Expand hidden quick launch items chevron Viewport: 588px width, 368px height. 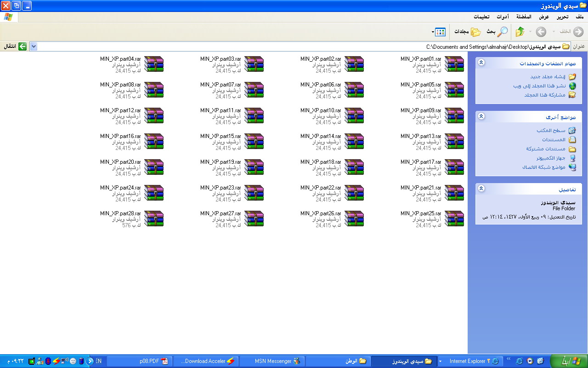(x=509, y=358)
